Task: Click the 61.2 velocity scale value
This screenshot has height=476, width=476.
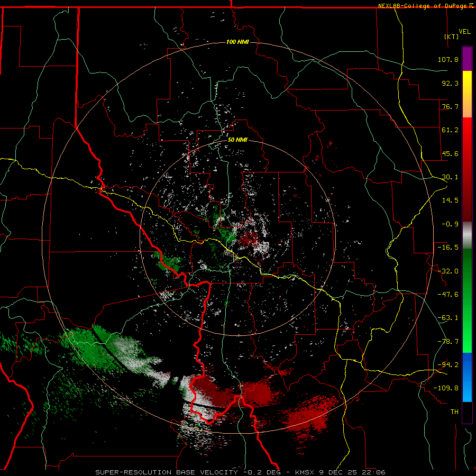Action: [x=450, y=130]
